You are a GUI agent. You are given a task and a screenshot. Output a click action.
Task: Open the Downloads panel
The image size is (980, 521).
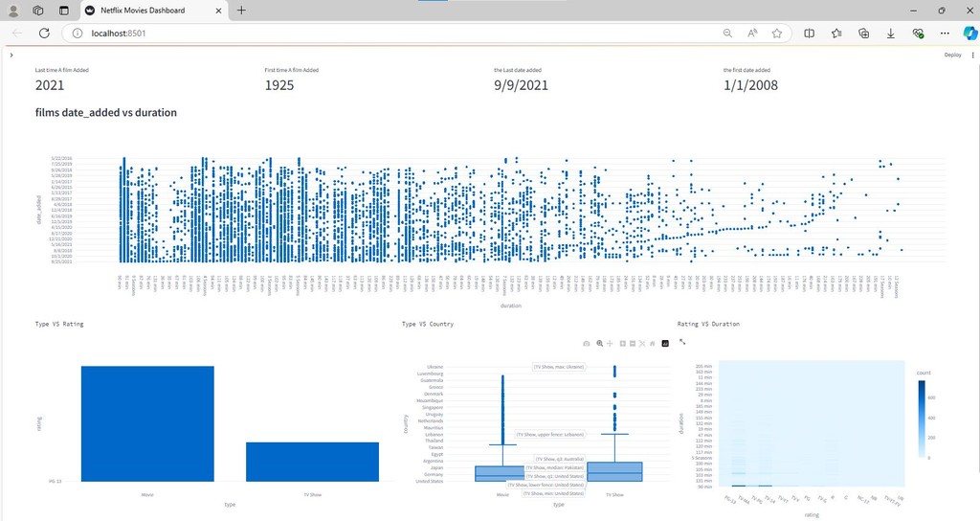pos(891,34)
